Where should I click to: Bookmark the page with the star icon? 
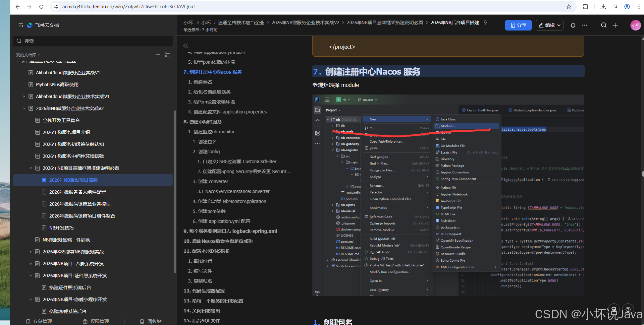pos(569,6)
